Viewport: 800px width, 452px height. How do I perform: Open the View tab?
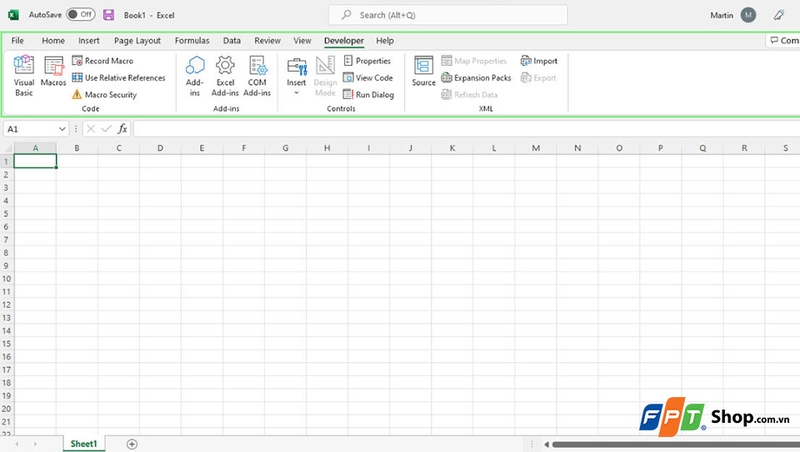pyautogui.click(x=302, y=40)
